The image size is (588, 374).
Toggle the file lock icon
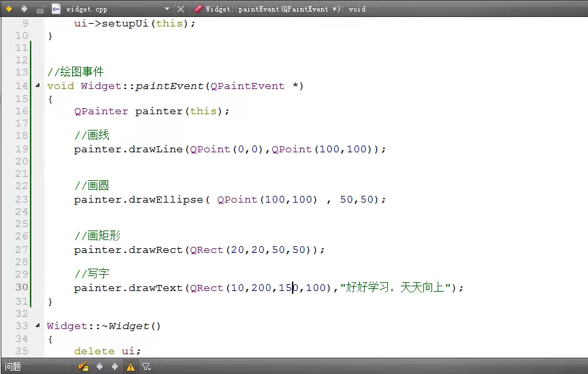pyautogui.click(x=40, y=10)
